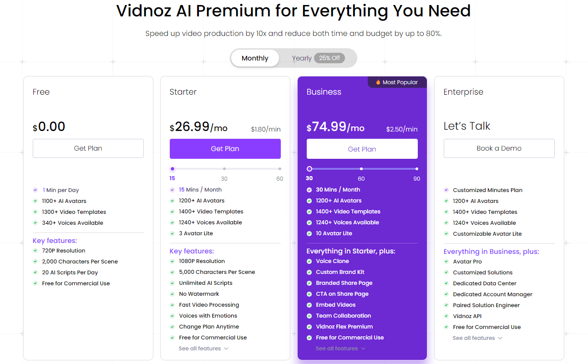Click Get Plan under Free plan

(x=88, y=148)
